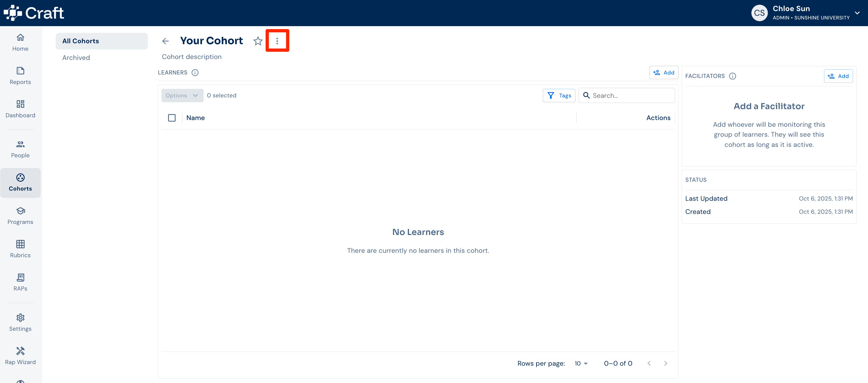Expand the Chloe Sun account menu

click(857, 13)
